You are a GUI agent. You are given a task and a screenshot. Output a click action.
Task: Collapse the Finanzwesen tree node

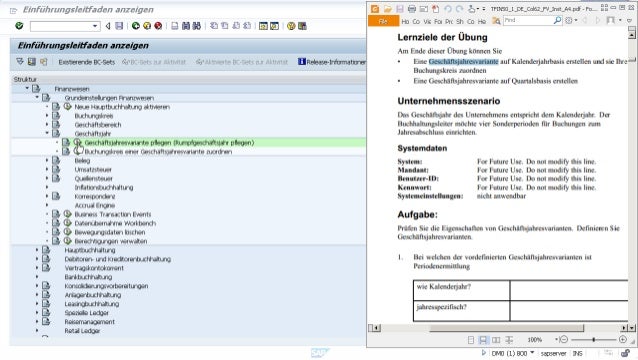[x=27, y=88]
